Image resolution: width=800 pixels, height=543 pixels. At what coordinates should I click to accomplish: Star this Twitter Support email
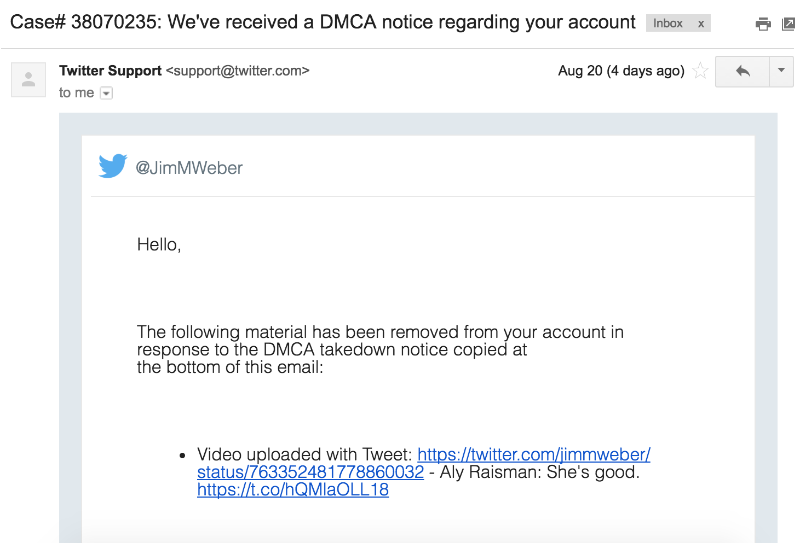tap(701, 71)
